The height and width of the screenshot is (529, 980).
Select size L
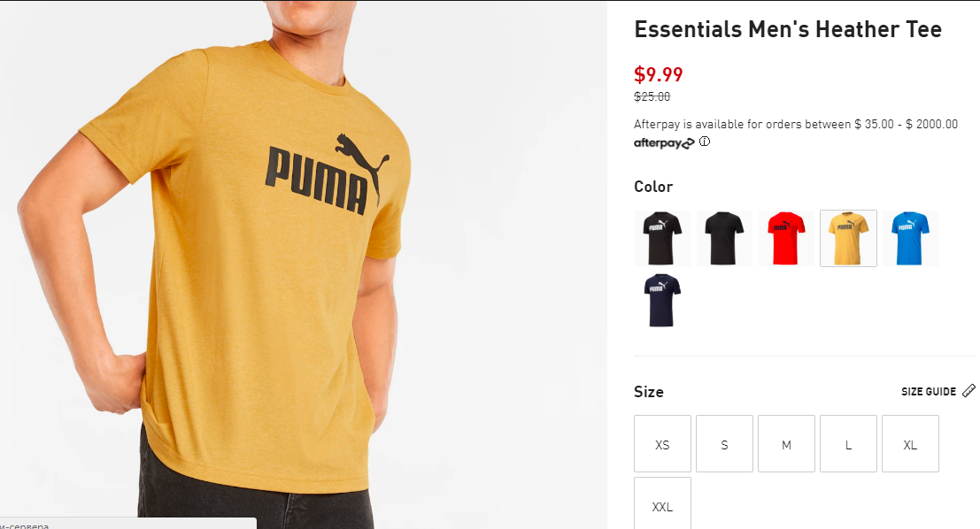click(x=848, y=444)
